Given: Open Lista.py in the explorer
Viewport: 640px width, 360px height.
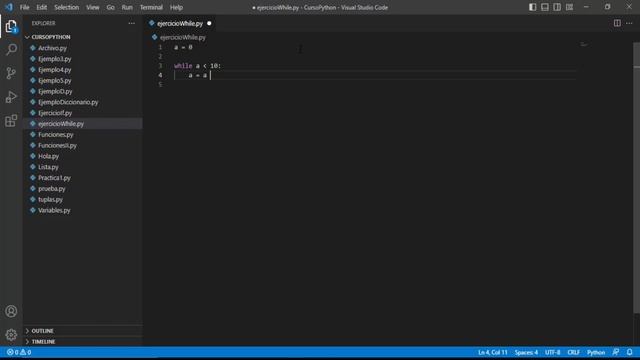Looking at the screenshot, I should coord(48,167).
